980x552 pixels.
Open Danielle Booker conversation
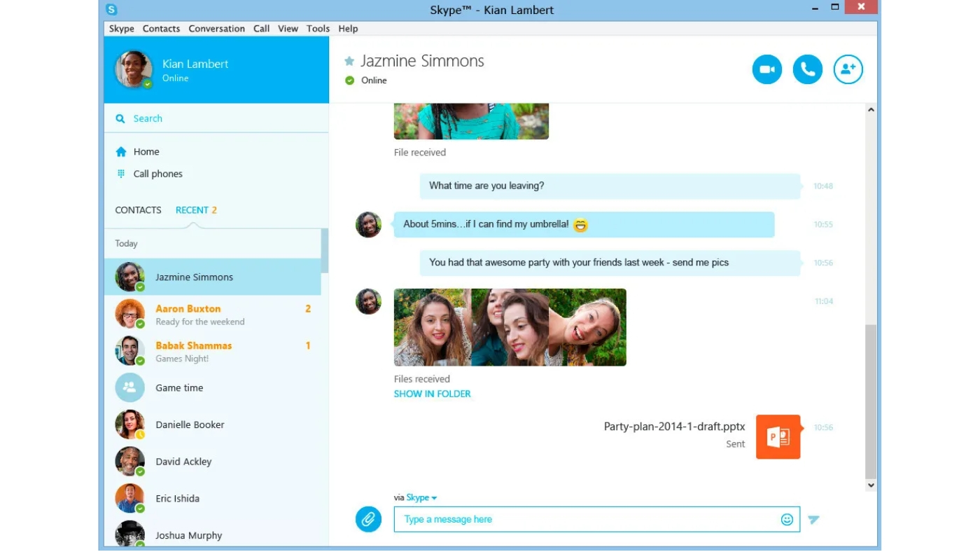(x=213, y=425)
